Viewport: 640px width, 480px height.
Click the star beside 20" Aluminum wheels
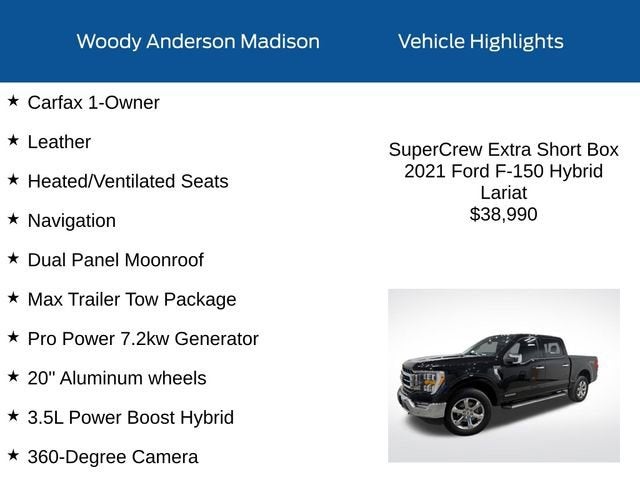(x=13, y=376)
